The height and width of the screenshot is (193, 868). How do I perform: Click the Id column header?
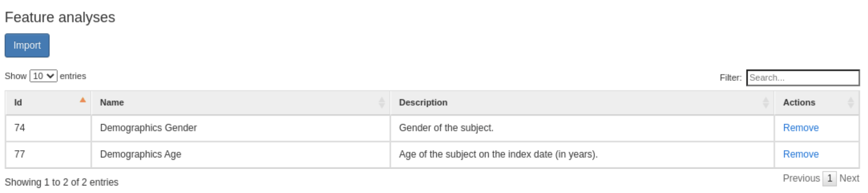[48, 103]
